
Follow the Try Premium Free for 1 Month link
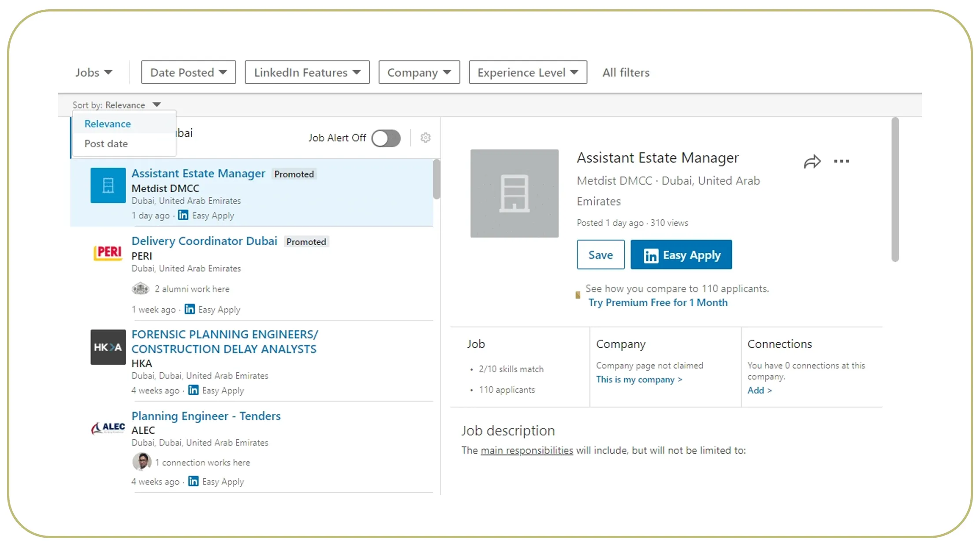(x=657, y=303)
